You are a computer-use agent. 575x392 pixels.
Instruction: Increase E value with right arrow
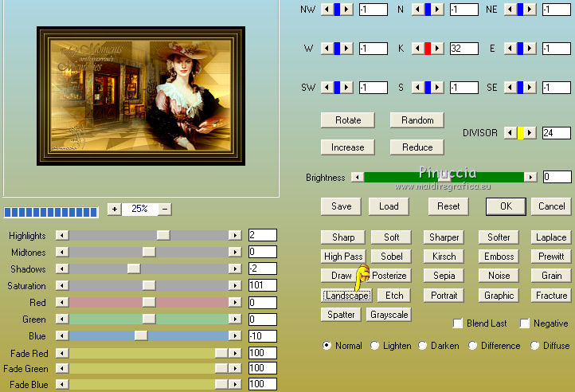[530, 49]
